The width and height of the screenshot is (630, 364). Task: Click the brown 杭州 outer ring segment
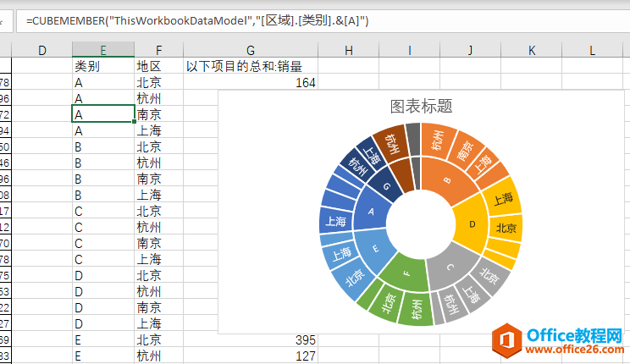coord(392,143)
